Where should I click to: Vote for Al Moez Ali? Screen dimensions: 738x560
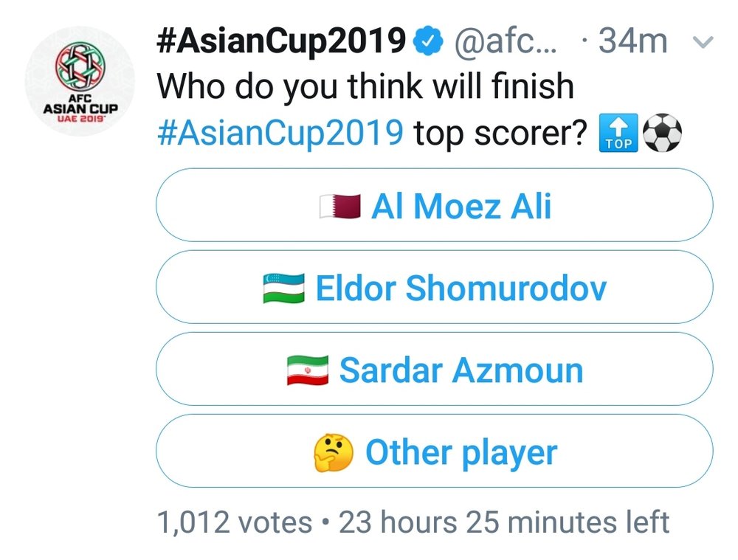[434, 206]
